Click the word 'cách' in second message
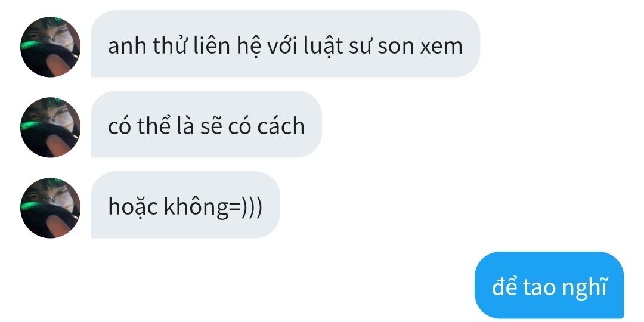Viewport: 644px width, 322px height. 281,125
